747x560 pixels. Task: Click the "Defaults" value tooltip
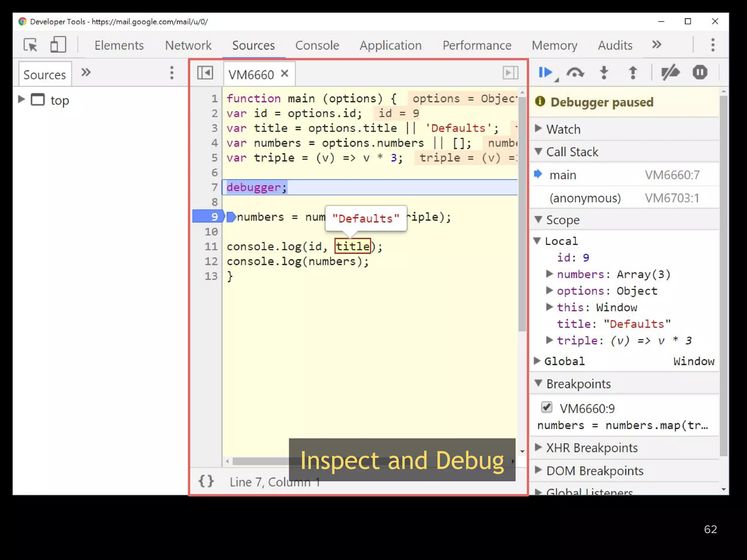coord(365,218)
